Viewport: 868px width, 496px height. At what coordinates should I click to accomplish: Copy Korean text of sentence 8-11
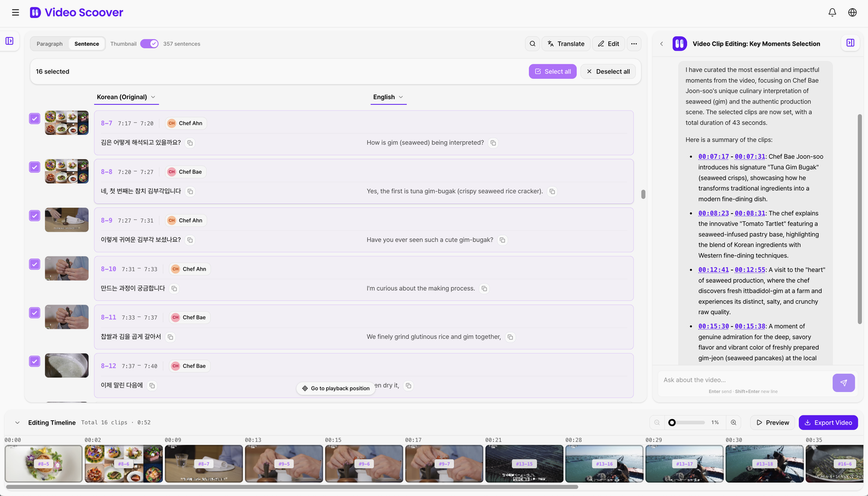(170, 337)
